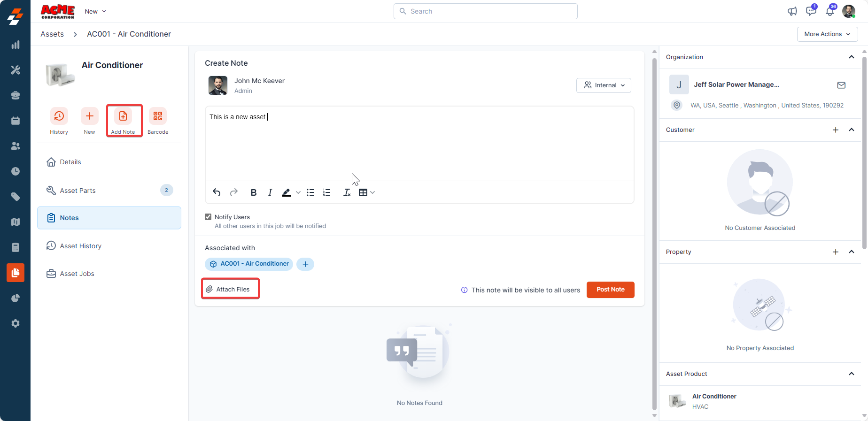Toggle bold formatting in the note
The height and width of the screenshot is (421, 868).
(254, 192)
